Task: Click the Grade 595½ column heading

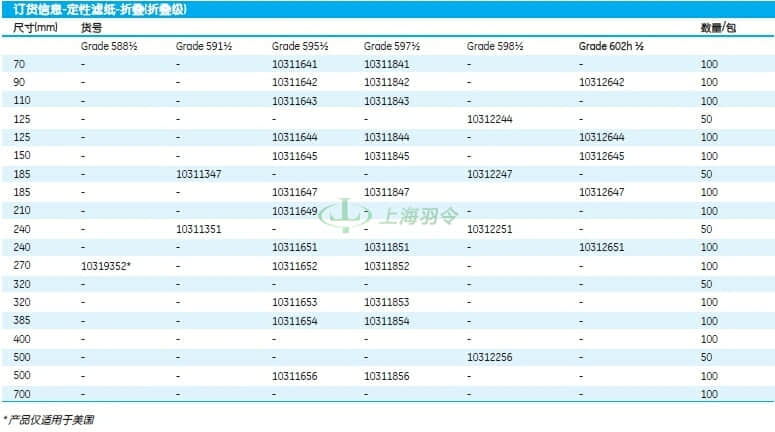Action: [300, 46]
